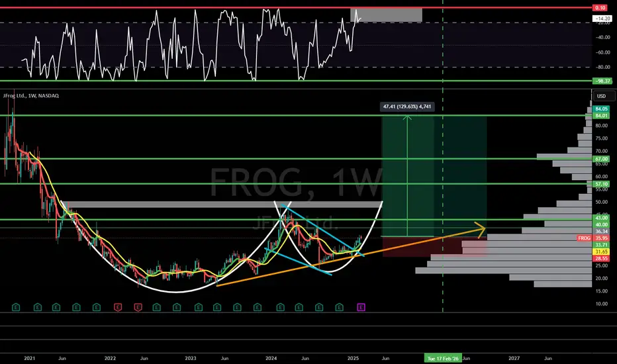Click the earliest green earnings E marker
Image resolution: width=617 pixels, height=364 pixels.
[x=16, y=307]
